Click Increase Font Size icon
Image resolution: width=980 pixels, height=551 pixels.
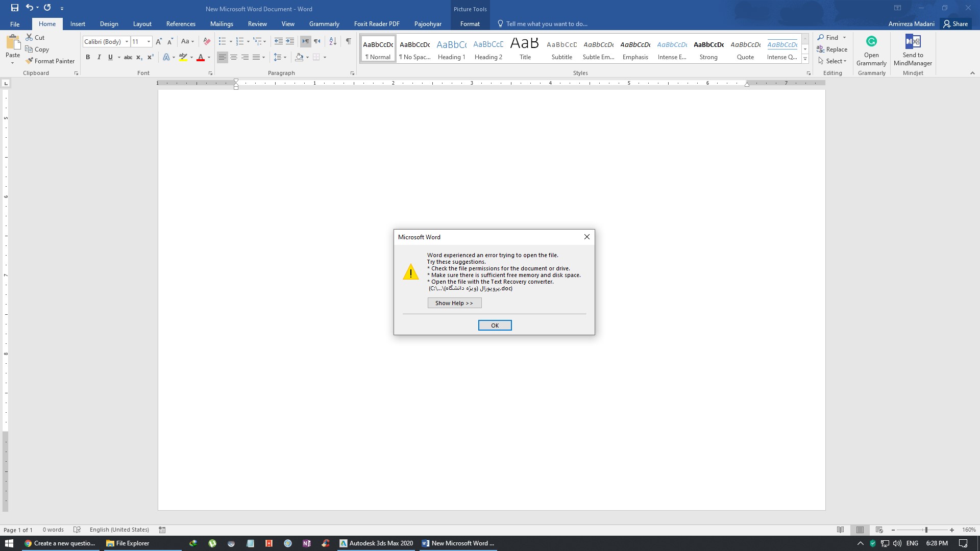[x=159, y=41]
